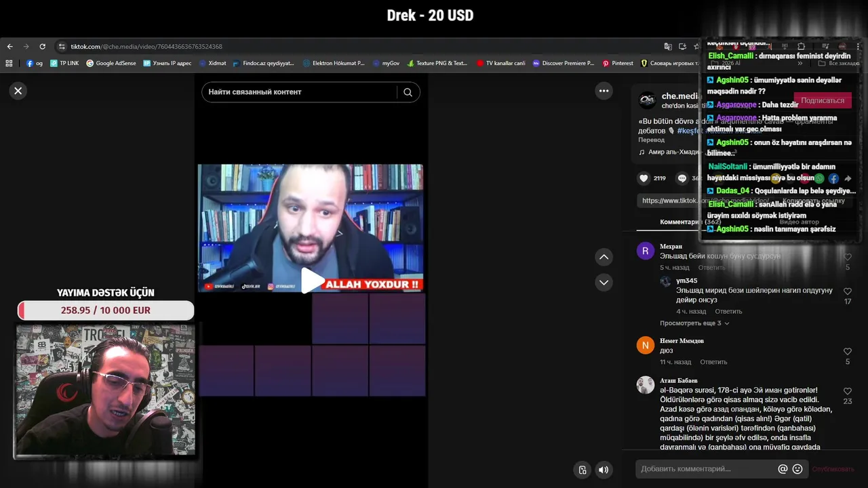Image resolution: width=868 pixels, height=488 pixels.
Task: Play the paused video
Action: 311,280
